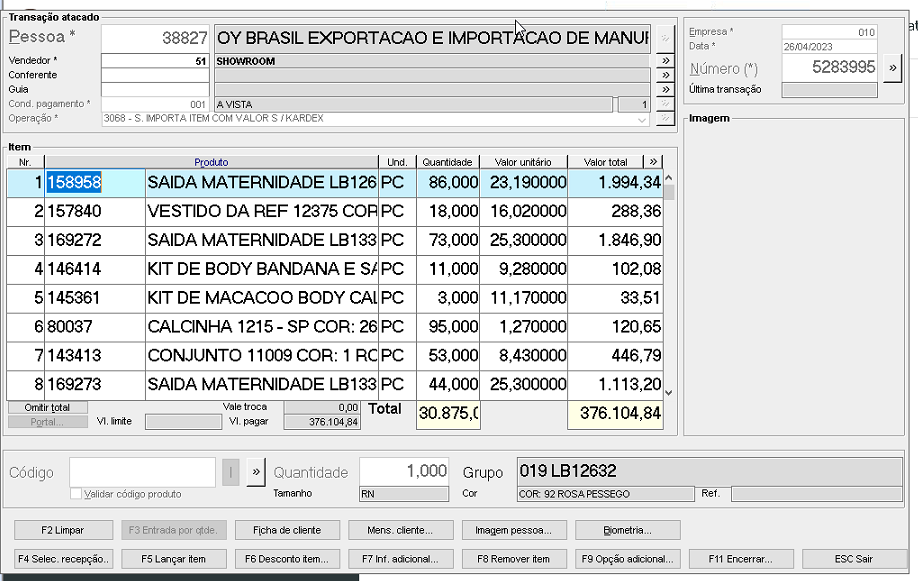Click the lookup arrow beside Vendedor SHOWROOM

click(x=664, y=61)
